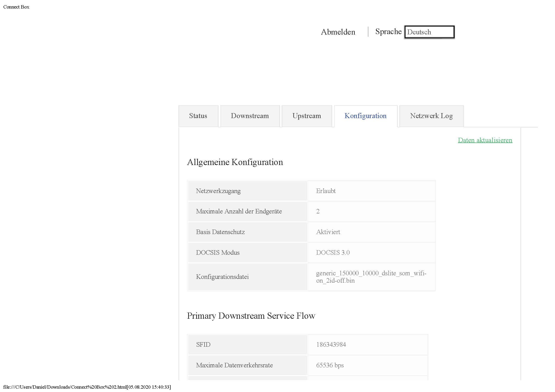Click the Konfiguration tab

point(365,116)
